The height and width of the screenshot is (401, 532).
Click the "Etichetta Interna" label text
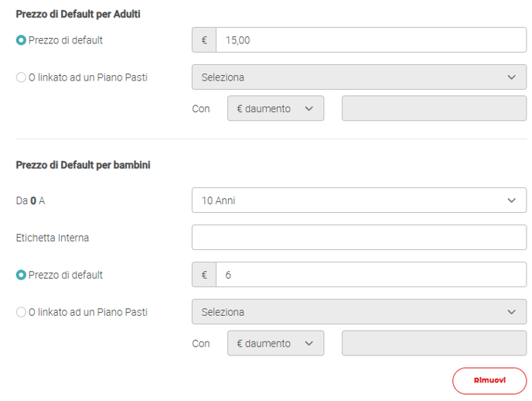click(53, 238)
